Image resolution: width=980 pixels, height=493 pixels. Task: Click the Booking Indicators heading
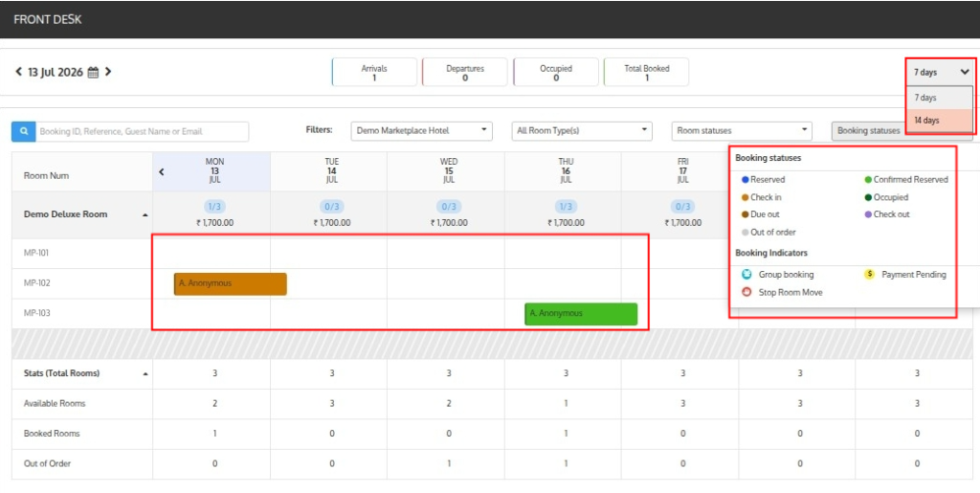[x=771, y=253]
